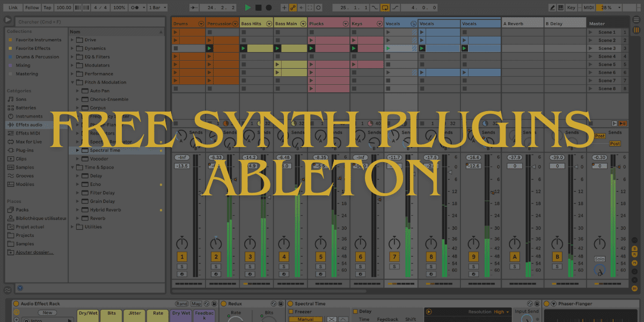
Task: Toggle the Punch-In switch icon
Action: [375, 8]
